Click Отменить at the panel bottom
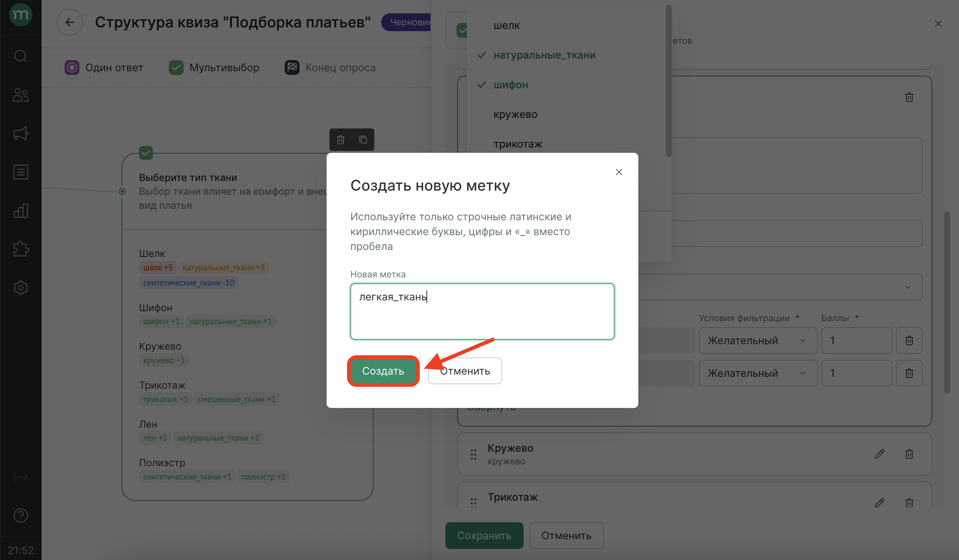Viewport: 959px width, 560px height. coord(566,536)
